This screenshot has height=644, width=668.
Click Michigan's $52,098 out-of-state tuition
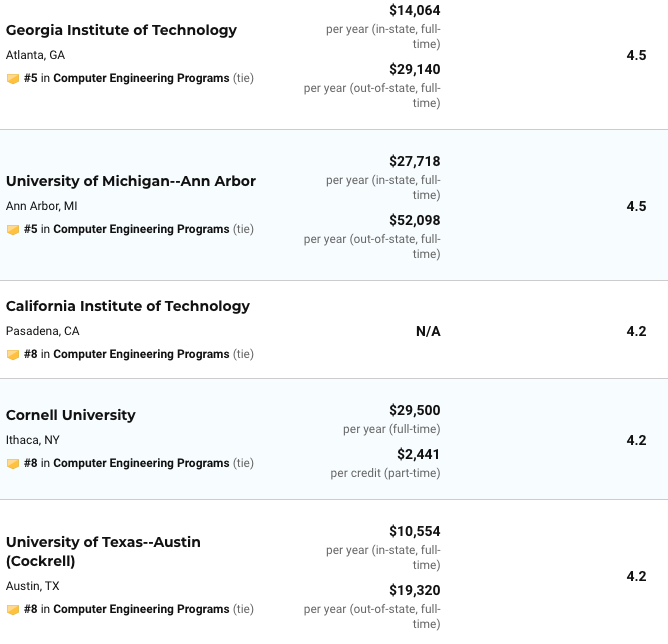click(x=414, y=220)
